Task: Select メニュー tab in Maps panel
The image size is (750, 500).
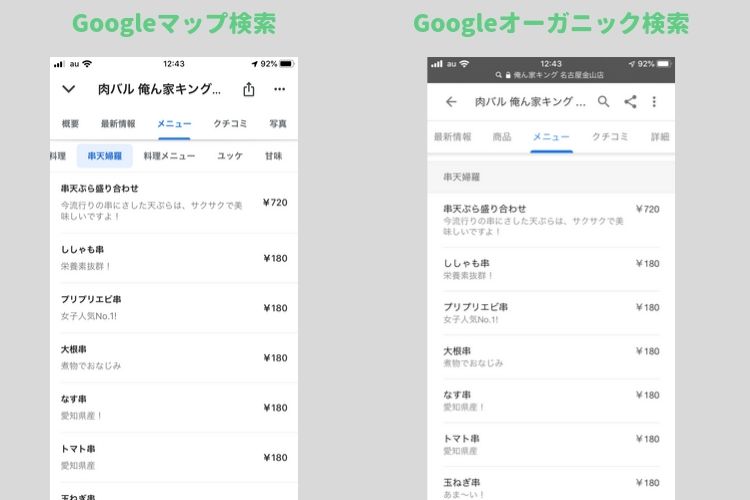Action: coord(174,124)
